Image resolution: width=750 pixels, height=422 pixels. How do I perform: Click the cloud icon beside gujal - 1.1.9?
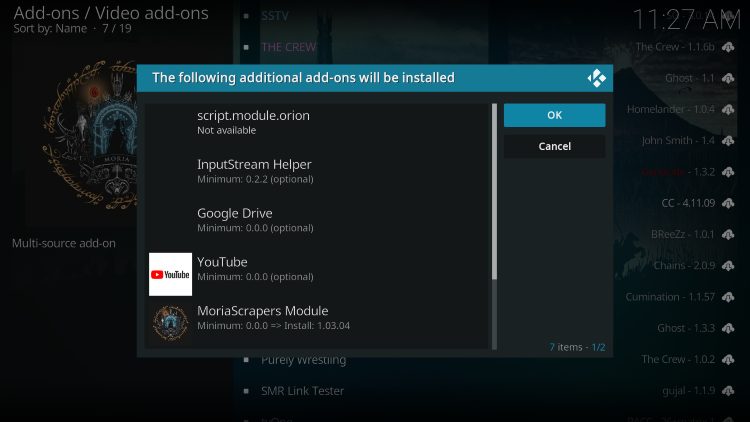pos(728,391)
